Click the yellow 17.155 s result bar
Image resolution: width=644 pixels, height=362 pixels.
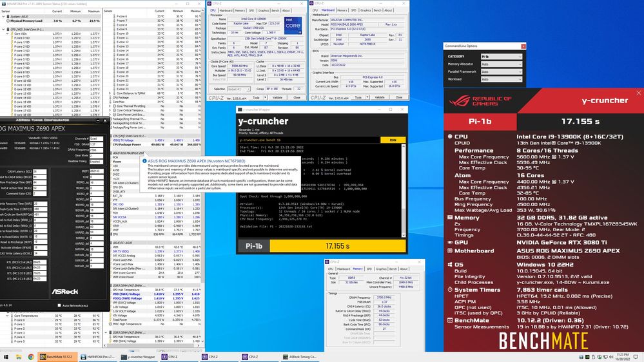pos(338,246)
